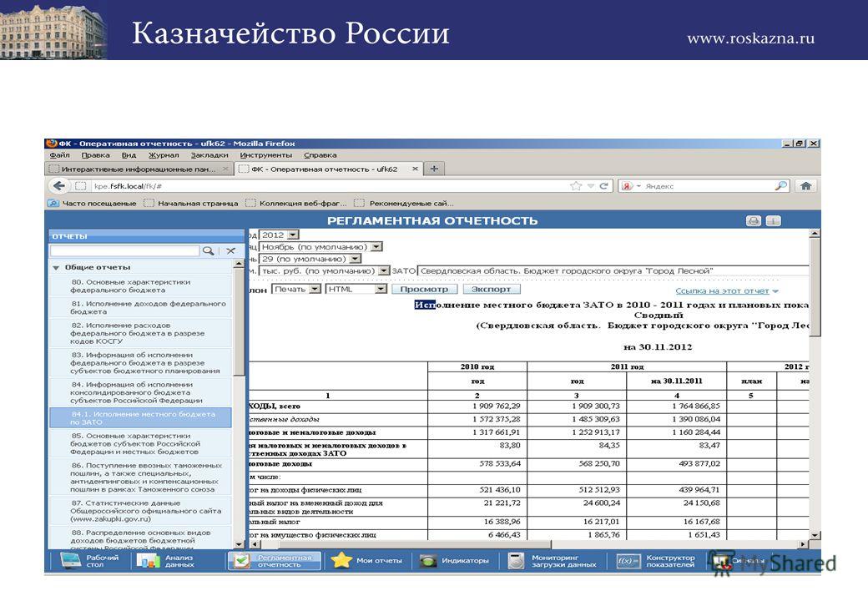Viewport: 868px width, 601px height.
Task: Select report 87. Статистические данные
Action: [x=140, y=511]
